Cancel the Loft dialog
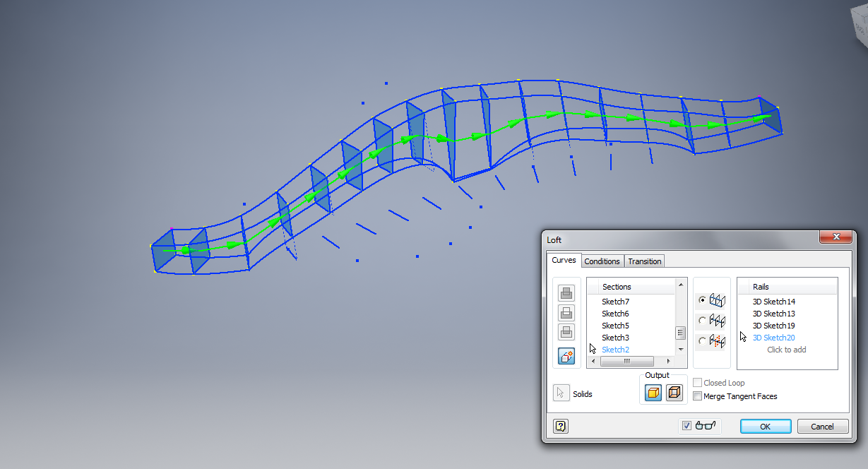The width and height of the screenshot is (868, 469). tap(822, 426)
